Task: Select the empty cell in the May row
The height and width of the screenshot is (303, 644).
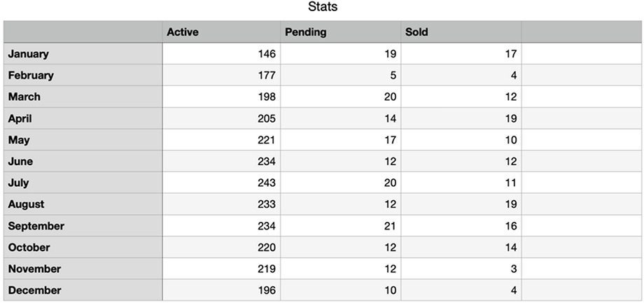Action: pos(581,139)
